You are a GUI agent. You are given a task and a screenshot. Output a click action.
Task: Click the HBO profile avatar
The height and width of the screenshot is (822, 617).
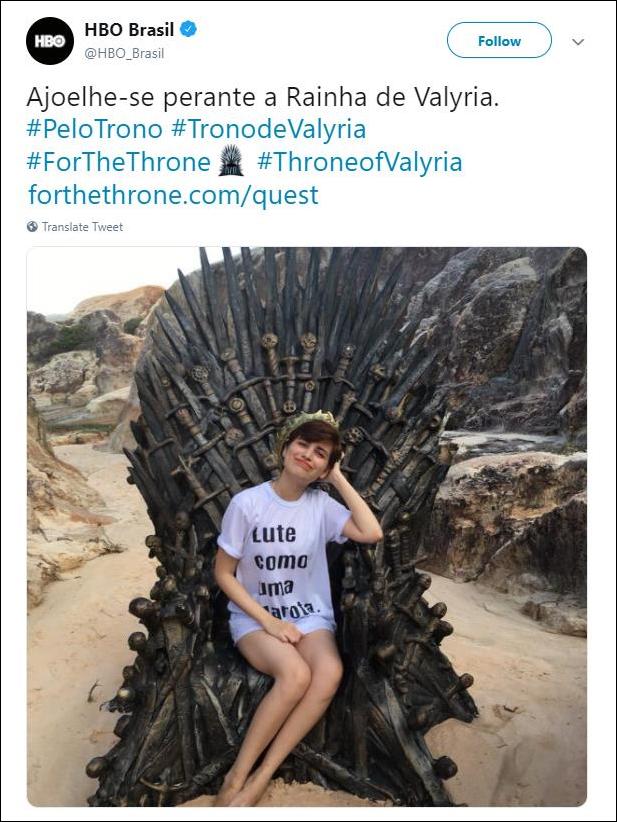50,41
